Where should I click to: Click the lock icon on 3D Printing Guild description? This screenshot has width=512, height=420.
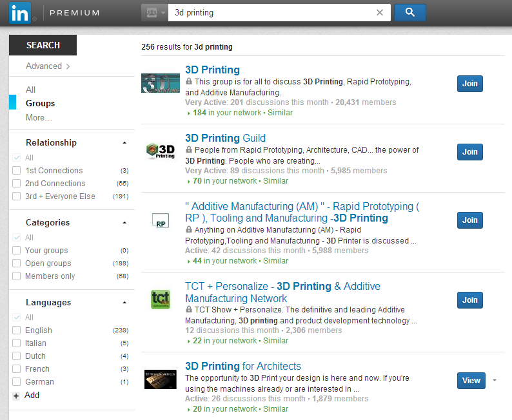tap(189, 149)
